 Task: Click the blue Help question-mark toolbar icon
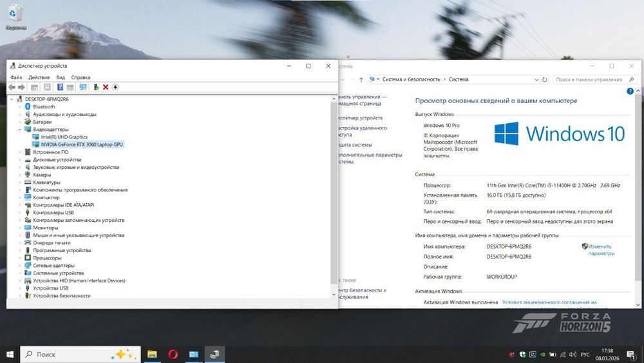point(60,87)
